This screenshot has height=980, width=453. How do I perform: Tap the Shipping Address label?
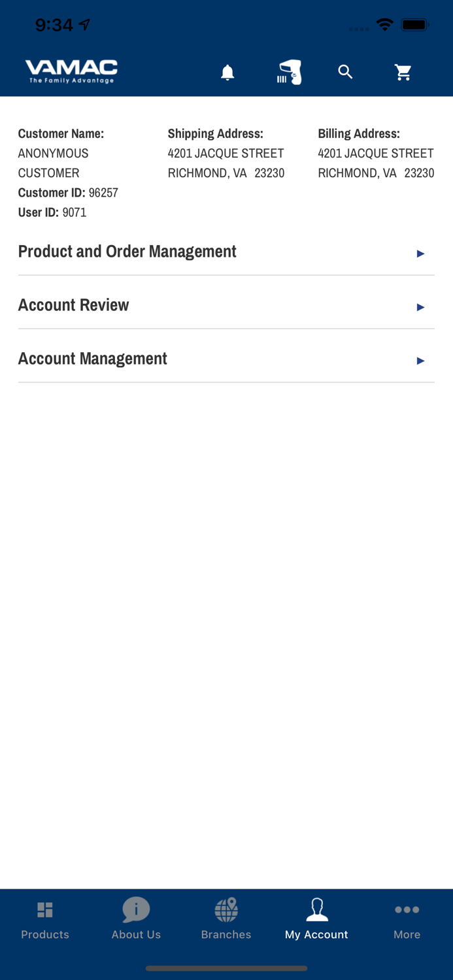point(215,134)
